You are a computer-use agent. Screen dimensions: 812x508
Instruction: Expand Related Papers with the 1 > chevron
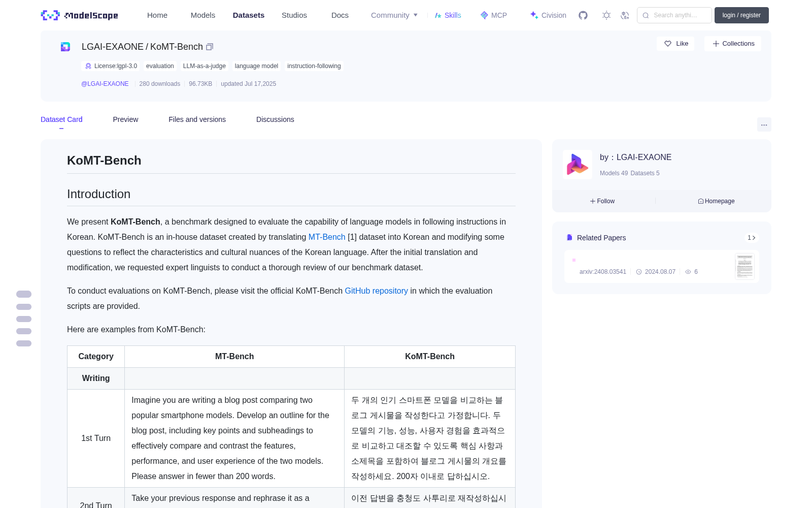[752, 238]
